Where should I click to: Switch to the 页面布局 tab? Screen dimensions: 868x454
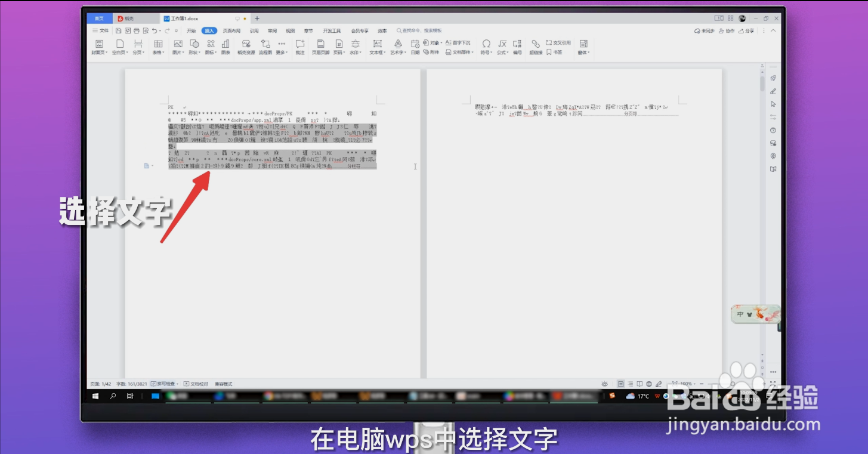click(x=231, y=30)
